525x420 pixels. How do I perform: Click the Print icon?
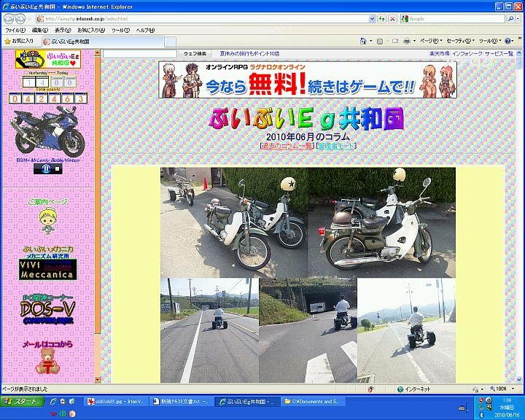[406, 41]
